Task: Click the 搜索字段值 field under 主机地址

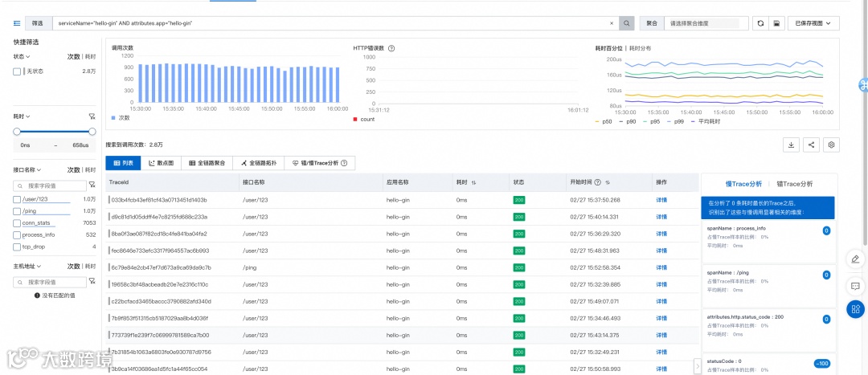Action: pos(50,282)
